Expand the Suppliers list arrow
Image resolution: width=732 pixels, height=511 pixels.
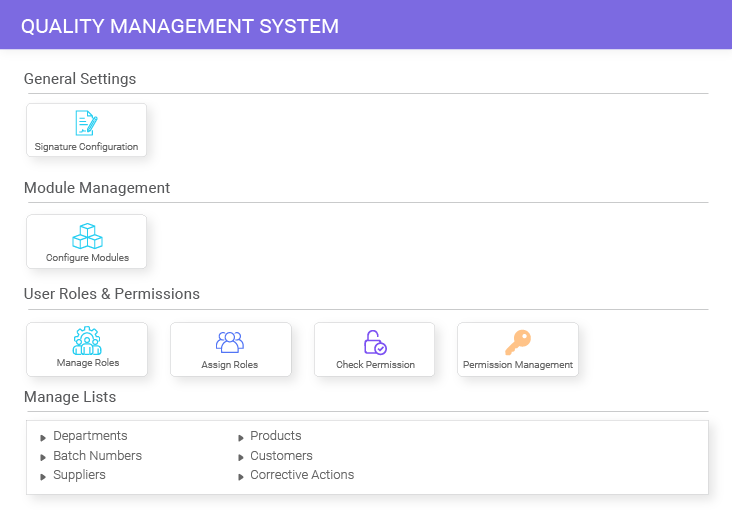point(43,477)
